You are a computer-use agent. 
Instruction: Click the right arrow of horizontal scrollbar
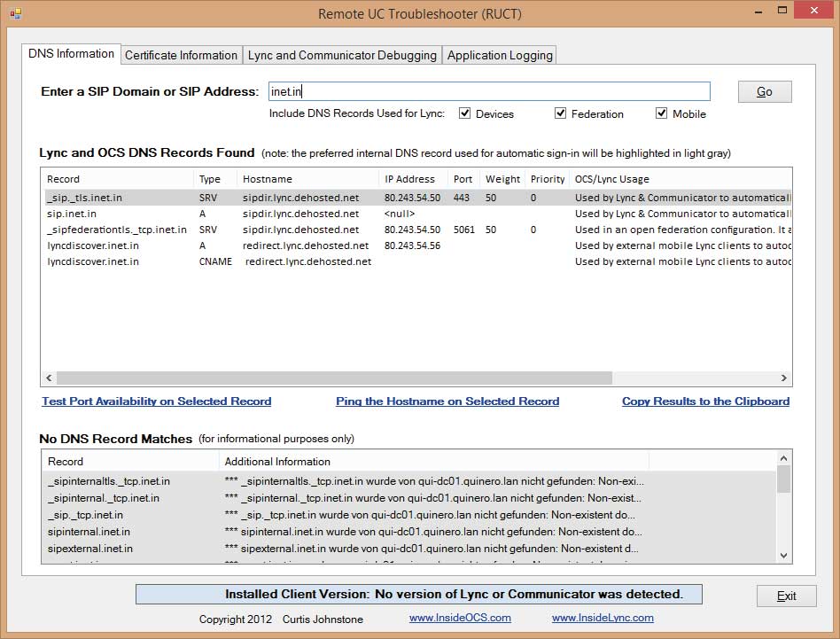coord(784,378)
